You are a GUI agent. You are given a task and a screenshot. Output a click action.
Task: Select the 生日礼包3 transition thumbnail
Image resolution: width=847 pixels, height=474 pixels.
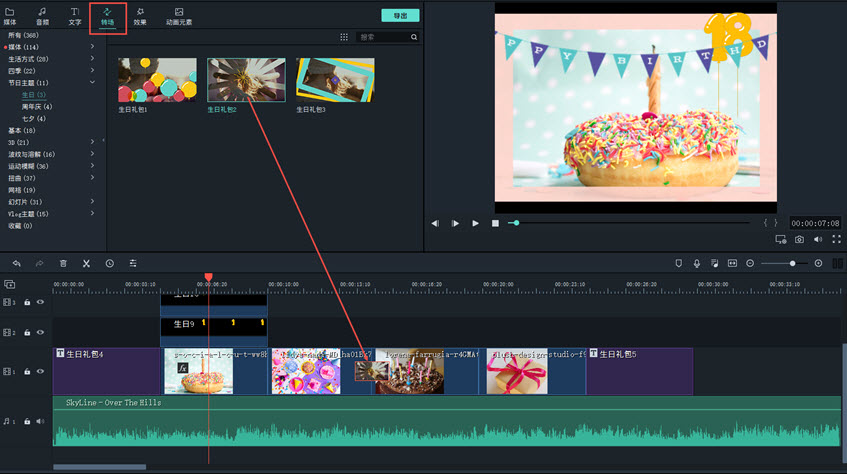(335, 80)
